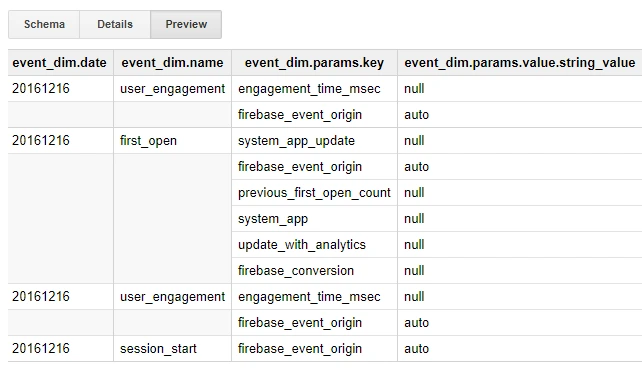Click the previous_first_open_count key cell

click(314, 193)
